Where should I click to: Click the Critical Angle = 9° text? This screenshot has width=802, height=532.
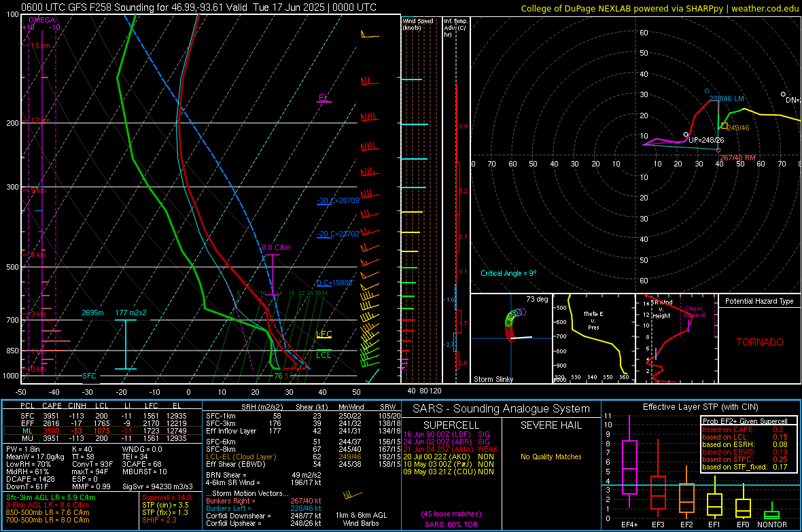click(508, 273)
